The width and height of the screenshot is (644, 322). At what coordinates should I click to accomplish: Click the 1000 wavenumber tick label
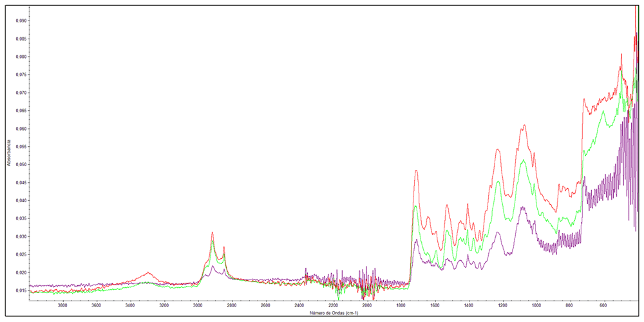coord(536,306)
